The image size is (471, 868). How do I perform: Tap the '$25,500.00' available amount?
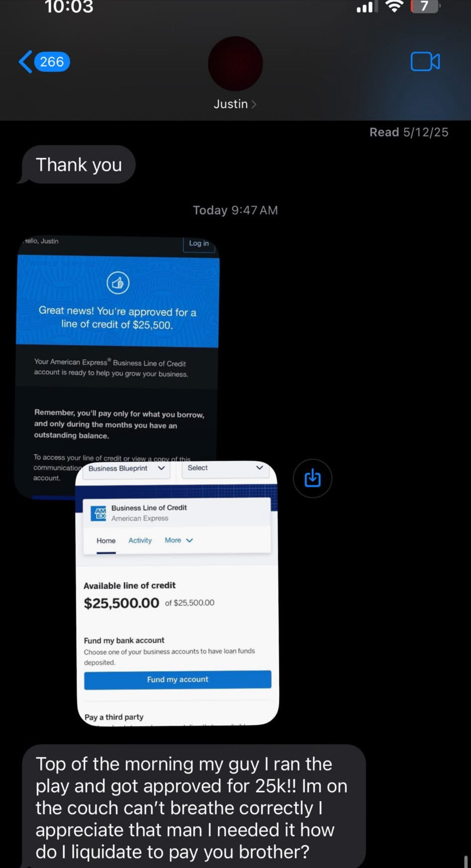[x=122, y=603]
